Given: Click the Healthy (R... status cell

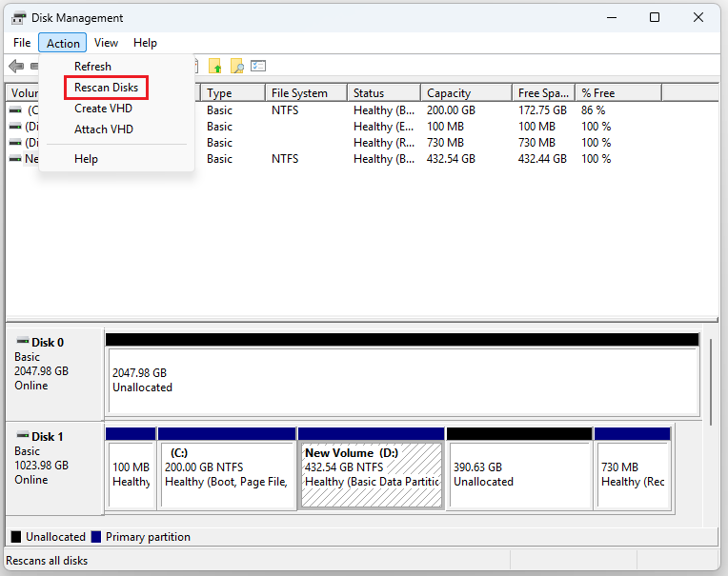Looking at the screenshot, I should pyautogui.click(x=383, y=143).
